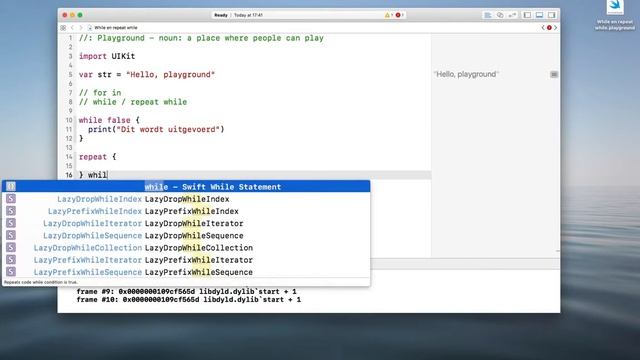
Task: Toggle the navigator panel
Action: tap(527, 15)
